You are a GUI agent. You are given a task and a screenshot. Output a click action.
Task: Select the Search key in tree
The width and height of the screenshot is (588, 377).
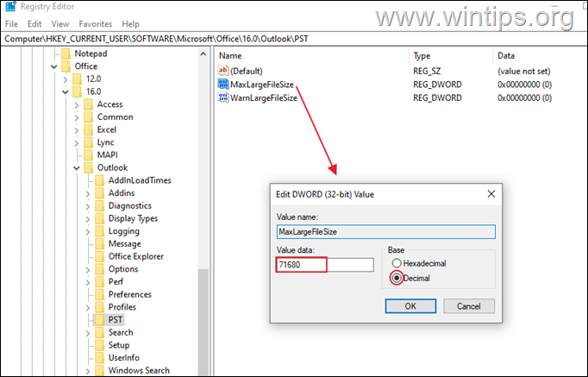(x=121, y=332)
